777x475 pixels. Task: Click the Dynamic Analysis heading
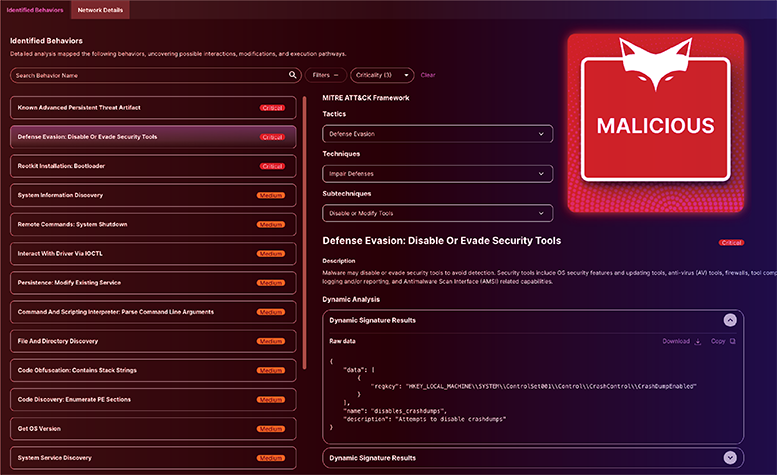351,299
